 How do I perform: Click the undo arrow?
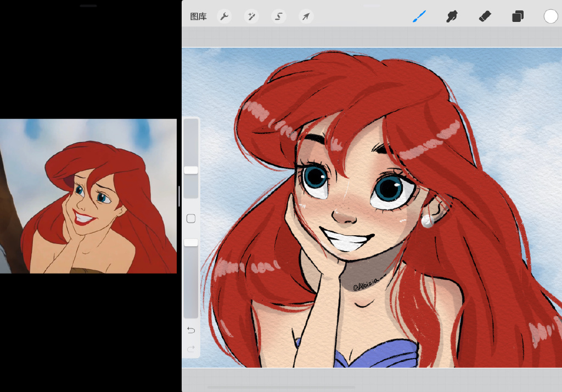191,330
